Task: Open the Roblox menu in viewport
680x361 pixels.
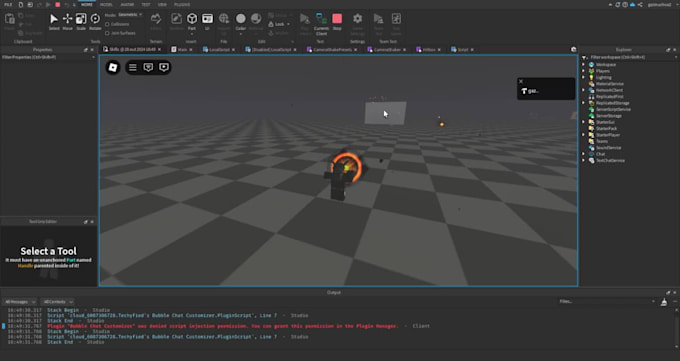Action: [113, 67]
